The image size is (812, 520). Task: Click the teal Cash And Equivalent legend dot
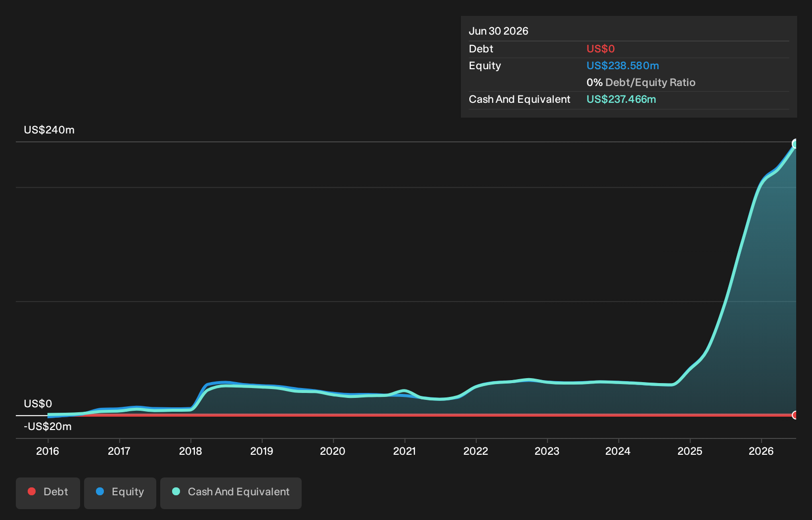[176, 491]
